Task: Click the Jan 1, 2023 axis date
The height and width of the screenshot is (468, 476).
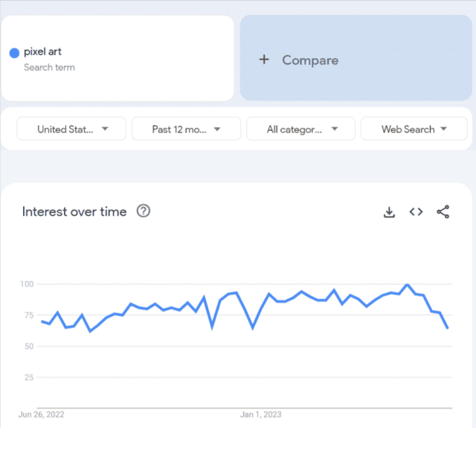Action: coord(260,414)
